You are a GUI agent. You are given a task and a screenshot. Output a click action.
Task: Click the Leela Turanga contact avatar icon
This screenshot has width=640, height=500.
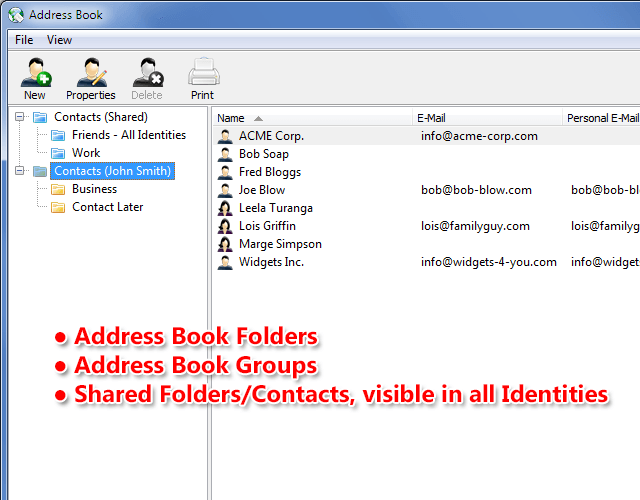click(x=225, y=208)
